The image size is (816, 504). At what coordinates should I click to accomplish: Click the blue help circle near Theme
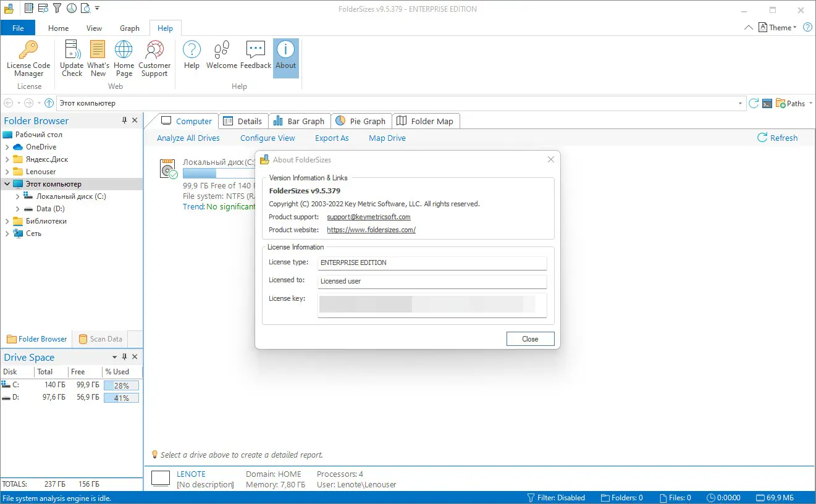coord(807,28)
